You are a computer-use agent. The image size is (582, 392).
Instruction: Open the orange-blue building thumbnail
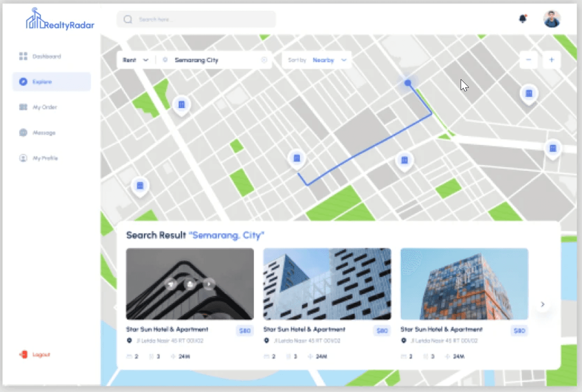[464, 284]
